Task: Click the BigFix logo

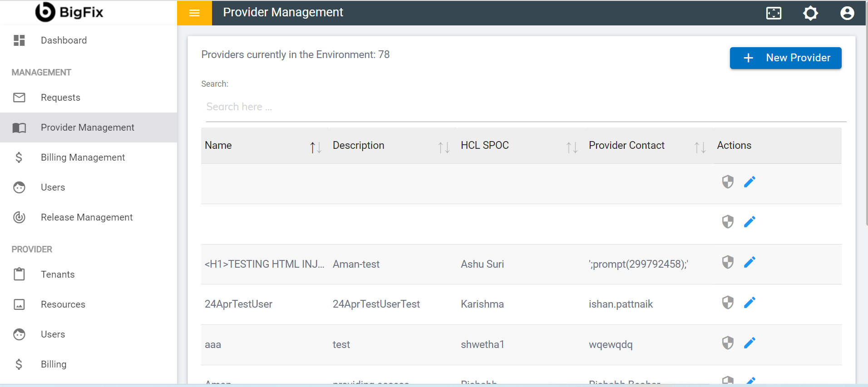Action: [x=69, y=12]
